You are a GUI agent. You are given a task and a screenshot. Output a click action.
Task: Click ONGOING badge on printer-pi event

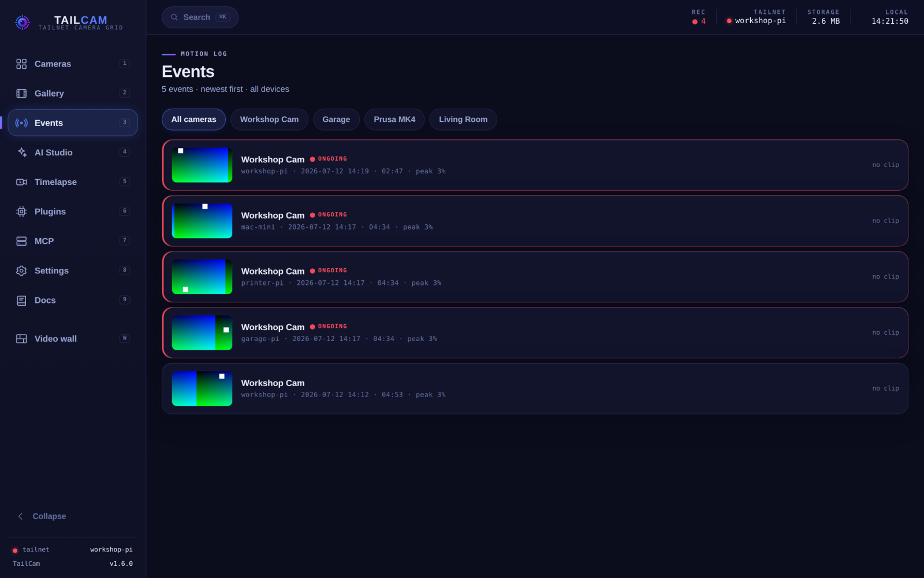(329, 271)
